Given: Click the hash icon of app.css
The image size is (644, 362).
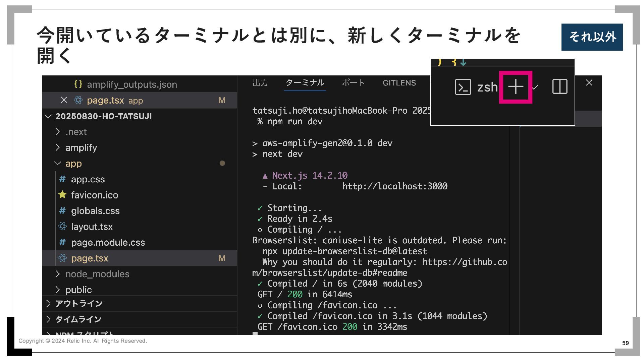Looking at the screenshot, I should [62, 179].
